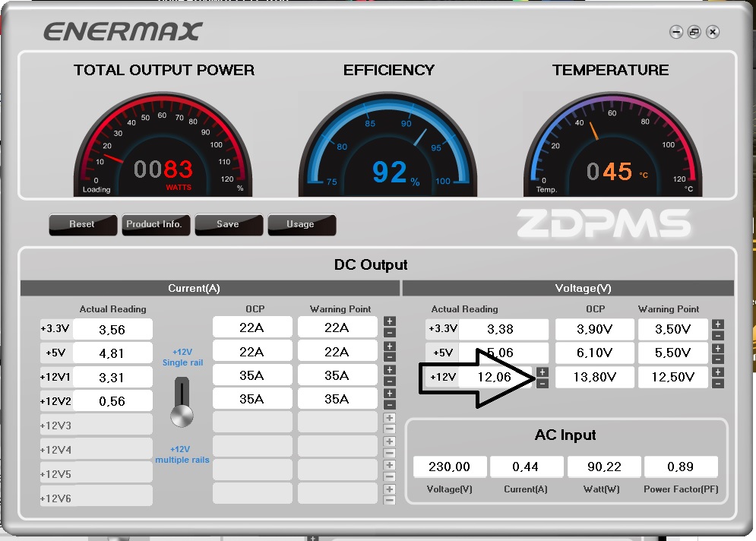Click AC input watt 90.22
The height and width of the screenshot is (541, 756).
pos(604,467)
